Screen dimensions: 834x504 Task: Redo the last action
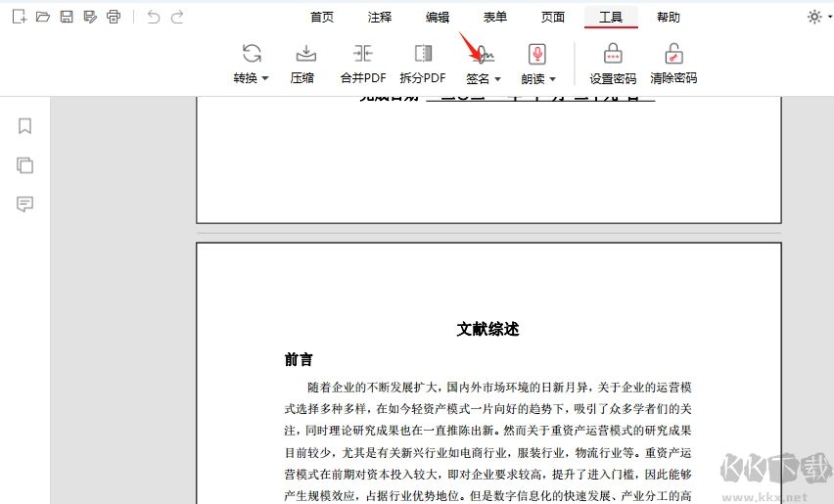click(177, 17)
